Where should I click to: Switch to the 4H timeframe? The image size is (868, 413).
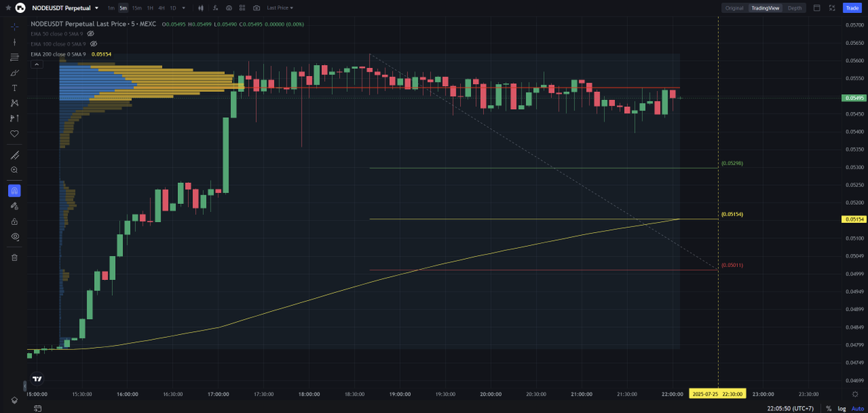[161, 8]
